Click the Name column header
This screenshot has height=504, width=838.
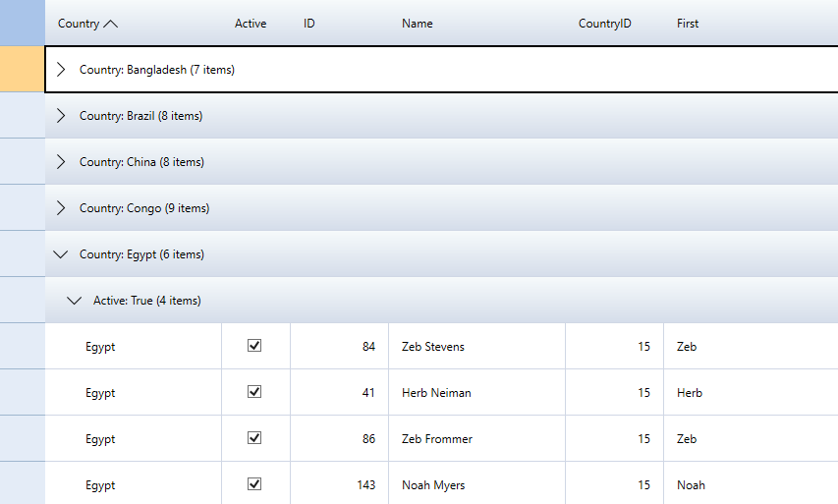click(x=418, y=24)
